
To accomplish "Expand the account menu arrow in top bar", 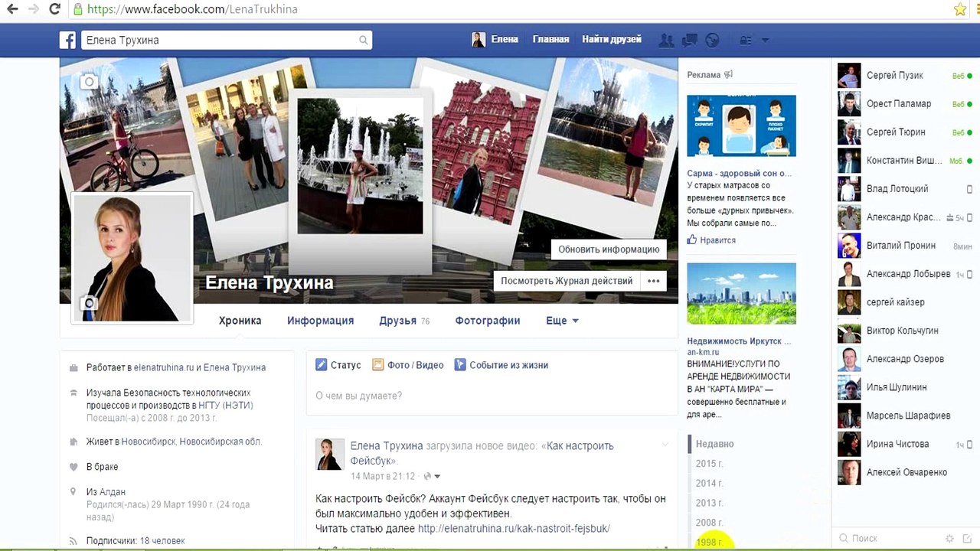I will pos(765,40).
